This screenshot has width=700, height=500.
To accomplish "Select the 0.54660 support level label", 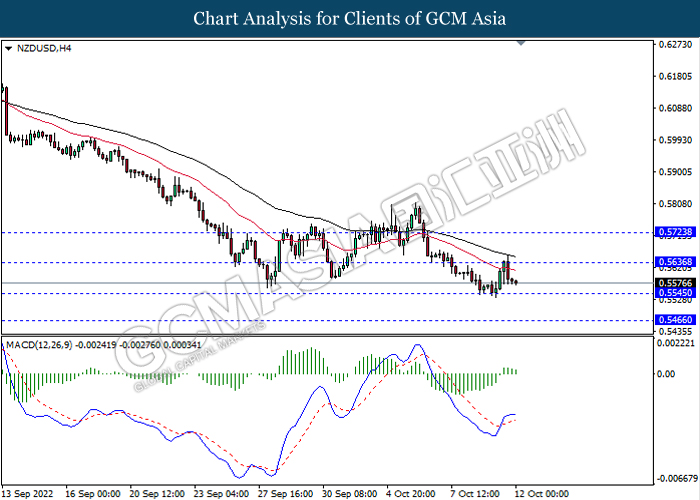I will [x=675, y=320].
